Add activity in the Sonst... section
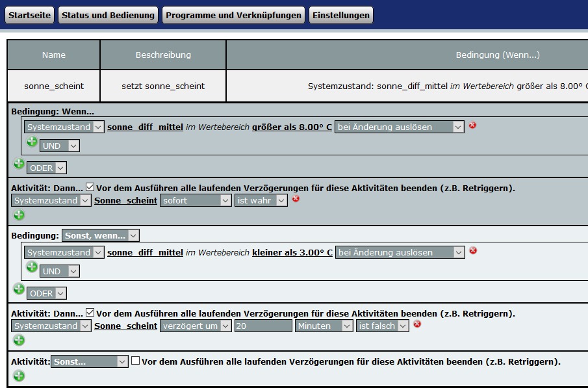Image resolution: width=588 pixels, height=390 pixels. click(19, 376)
